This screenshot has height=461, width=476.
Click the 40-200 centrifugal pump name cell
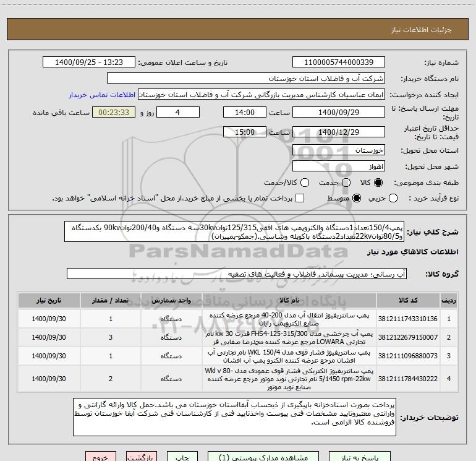[x=289, y=319]
